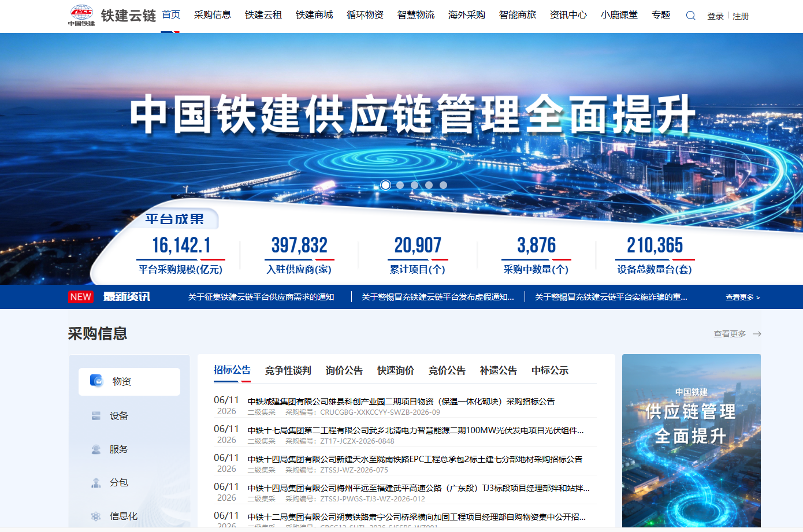
Task: Switch to the 询价公告 tab
Action: point(344,370)
